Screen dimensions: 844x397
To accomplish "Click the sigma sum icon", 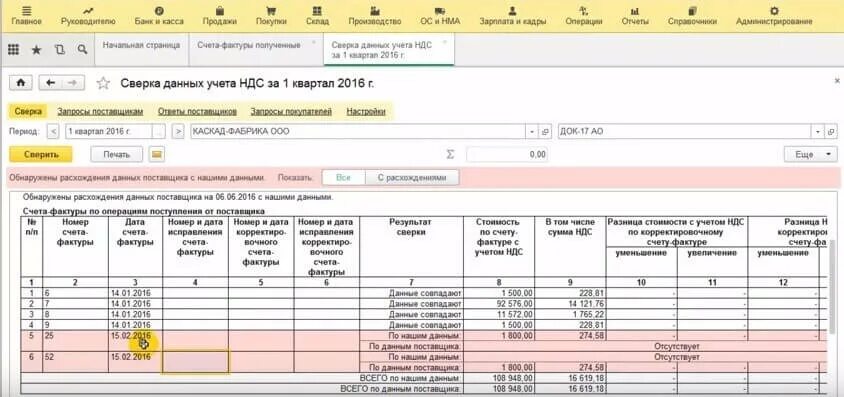I will click(451, 154).
